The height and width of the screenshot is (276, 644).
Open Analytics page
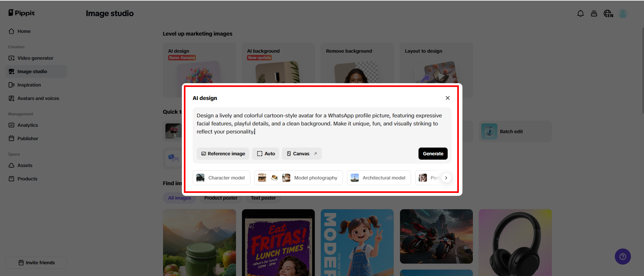point(36,125)
